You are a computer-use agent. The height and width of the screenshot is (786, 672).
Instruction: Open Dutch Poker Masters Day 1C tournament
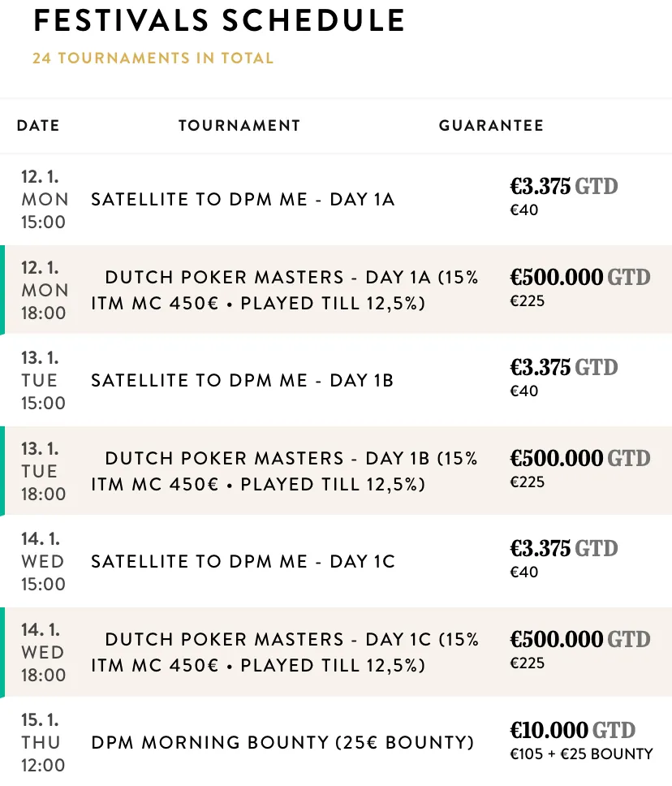pos(284,653)
